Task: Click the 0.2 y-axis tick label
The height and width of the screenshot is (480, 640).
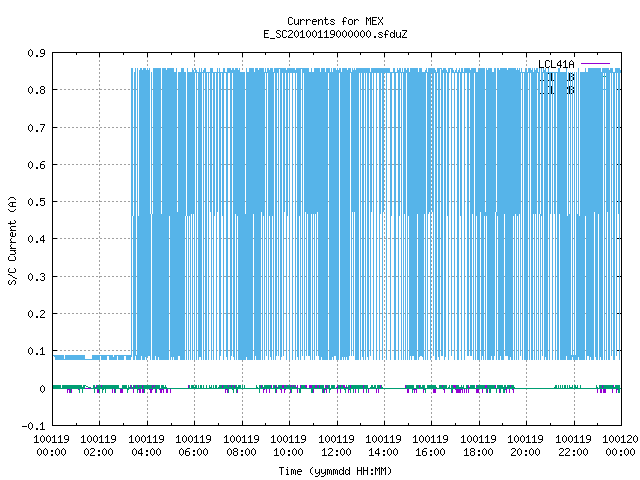Action: coord(36,314)
